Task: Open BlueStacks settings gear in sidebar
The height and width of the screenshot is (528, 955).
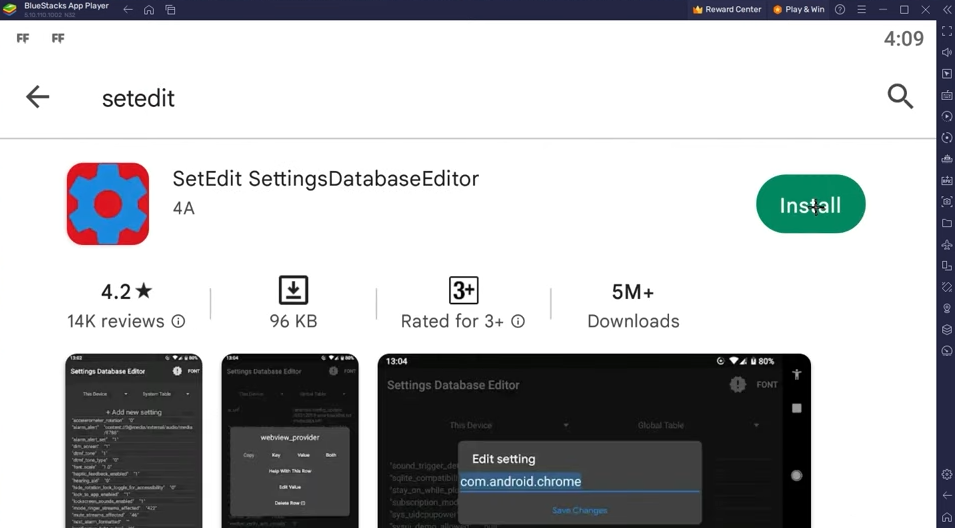Action: tap(946, 474)
